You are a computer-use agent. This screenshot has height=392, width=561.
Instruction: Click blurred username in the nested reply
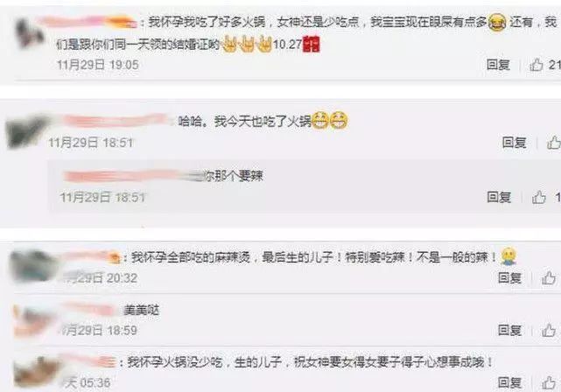[x=132, y=176]
